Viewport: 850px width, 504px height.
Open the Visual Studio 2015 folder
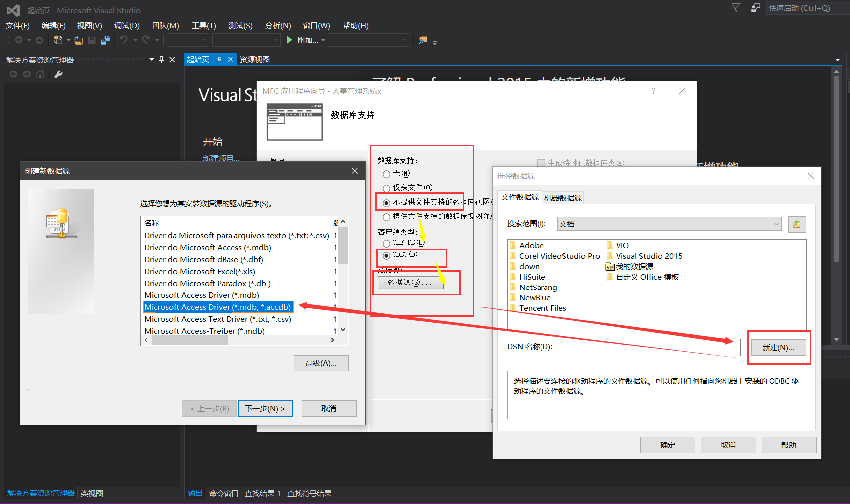(x=644, y=256)
